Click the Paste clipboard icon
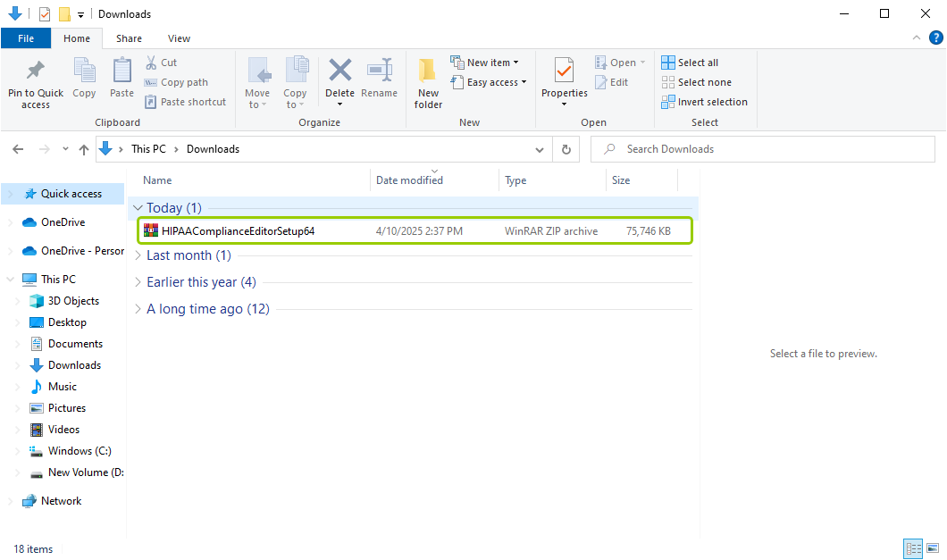 click(122, 71)
